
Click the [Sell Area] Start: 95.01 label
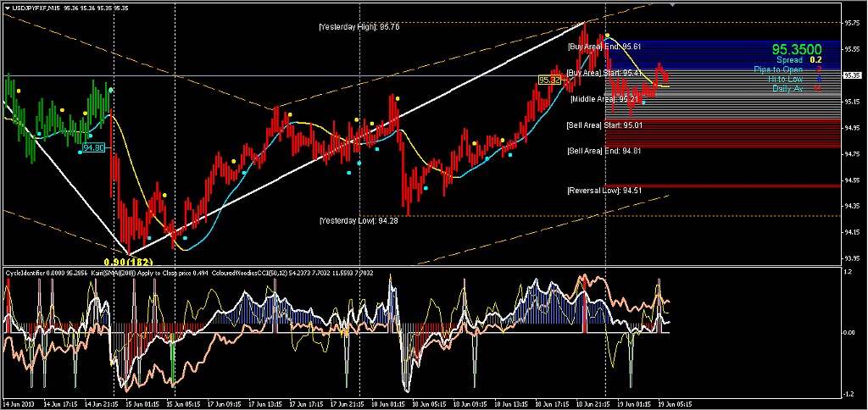coord(604,125)
